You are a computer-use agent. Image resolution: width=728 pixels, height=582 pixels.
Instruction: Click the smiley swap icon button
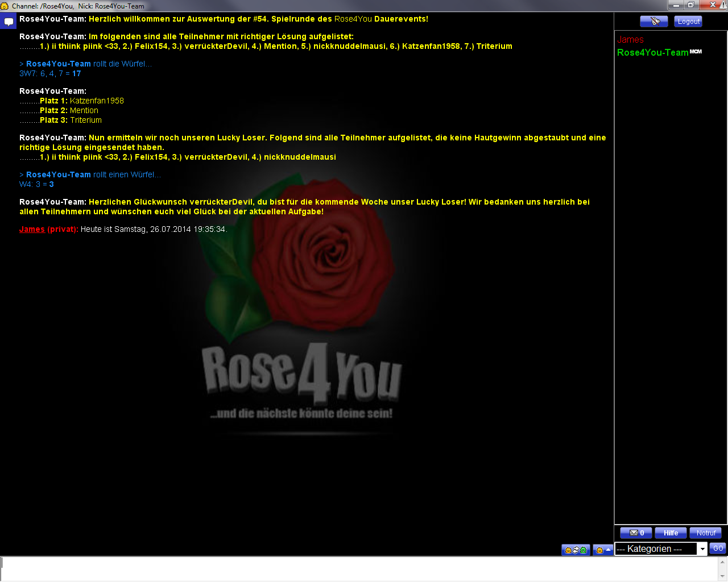575,550
